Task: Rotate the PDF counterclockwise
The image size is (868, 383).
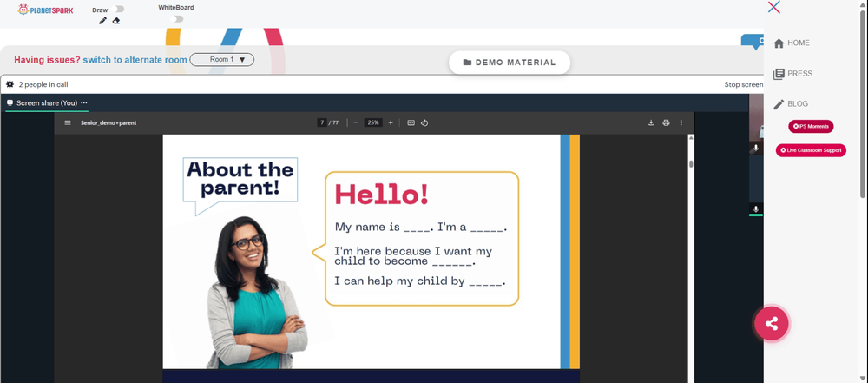Action: 424,122
